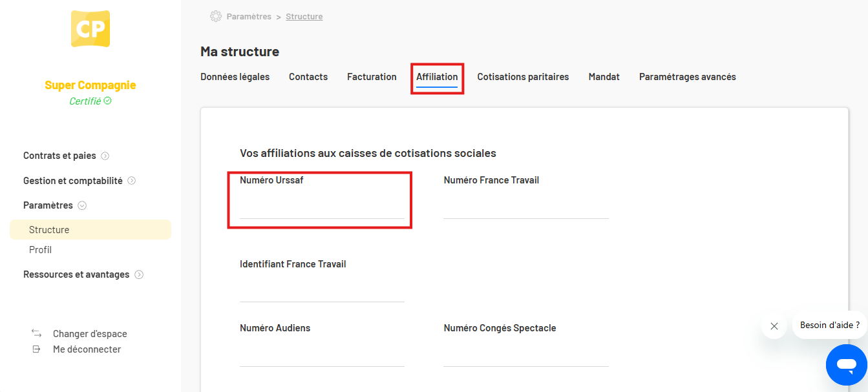Viewport: 868px width, 392px height.
Task: Click the Changer d'espace swap icon
Action: coord(37,334)
